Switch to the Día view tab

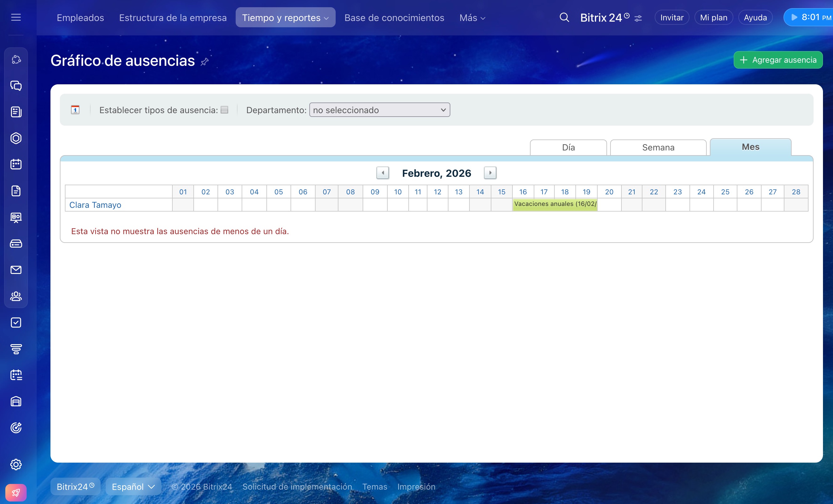(568, 147)
